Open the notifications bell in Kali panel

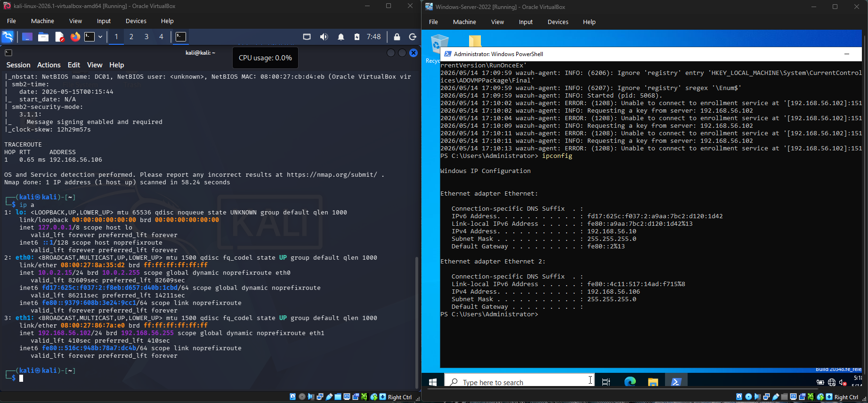pyautogui.click(x=341, y=37)
